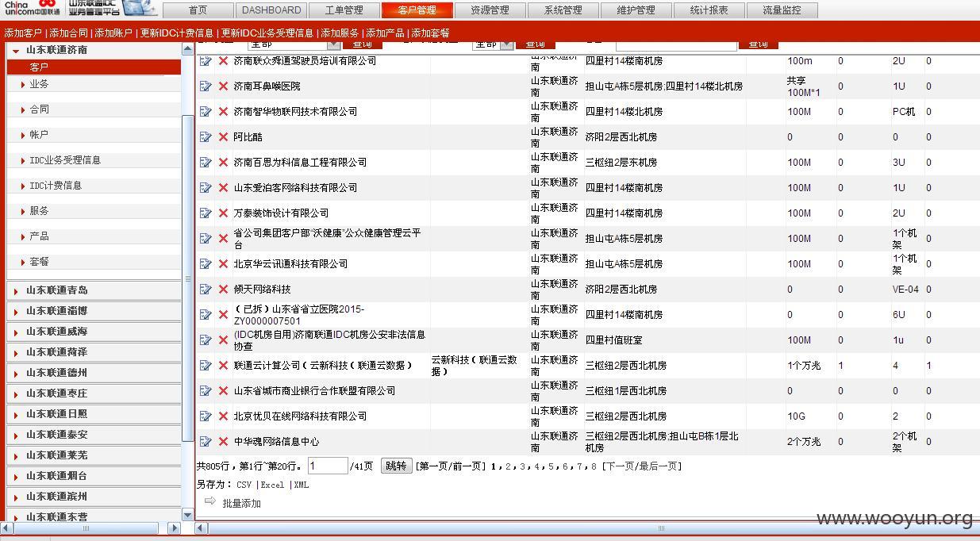Delete the 济南耳鼻喉医院 customer row

coord(223,86)
